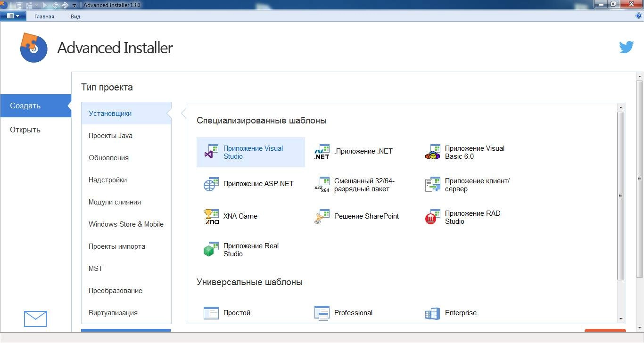Click the XNA Game label
Screen dimensions: 644x343
(x=240, y=216)
